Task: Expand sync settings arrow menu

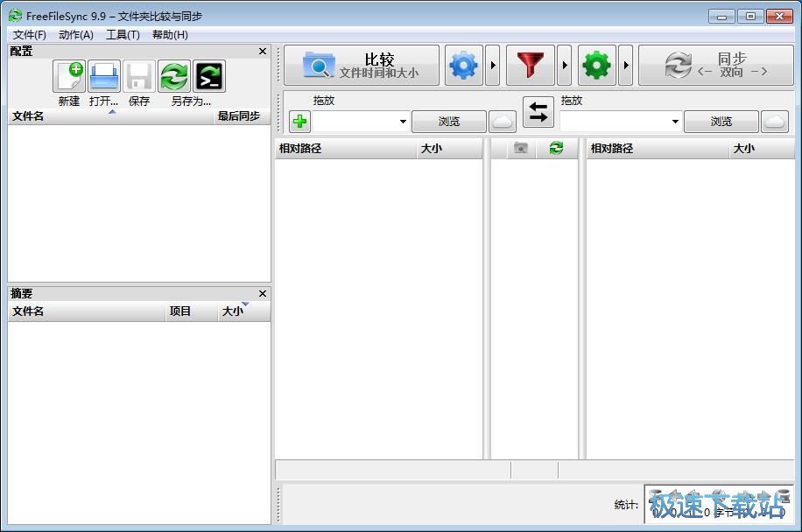Action: click(x=625, y=66)
